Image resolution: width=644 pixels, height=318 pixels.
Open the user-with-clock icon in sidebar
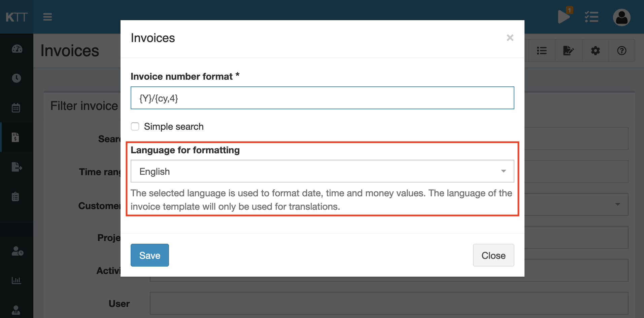(18, 251)
